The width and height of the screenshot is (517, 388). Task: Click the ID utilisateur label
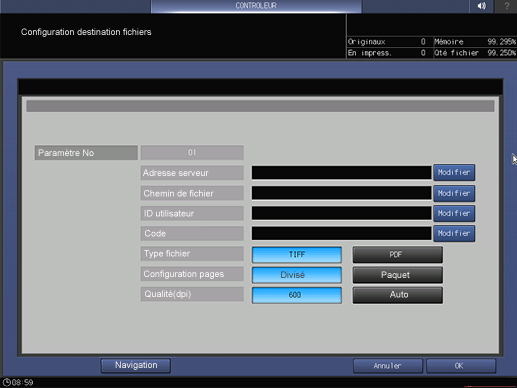192,213
